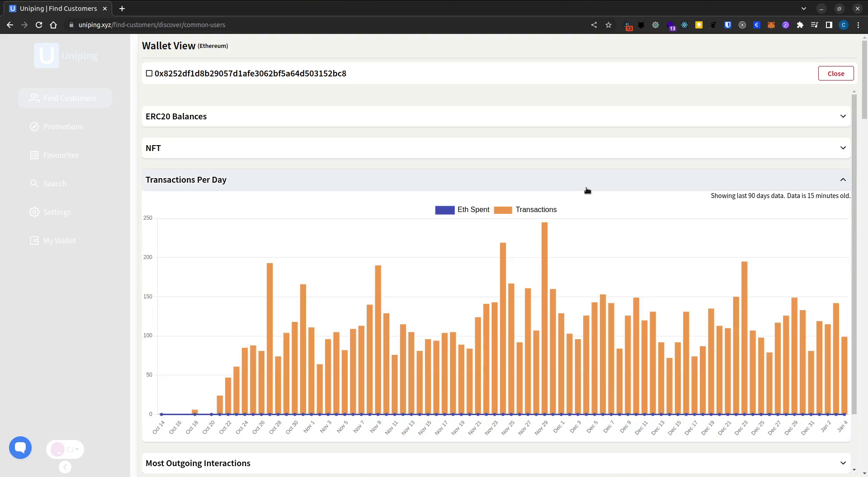Click the tallest Nov 29 transactions bar
The image size is (868, 477).
point(544,318)
